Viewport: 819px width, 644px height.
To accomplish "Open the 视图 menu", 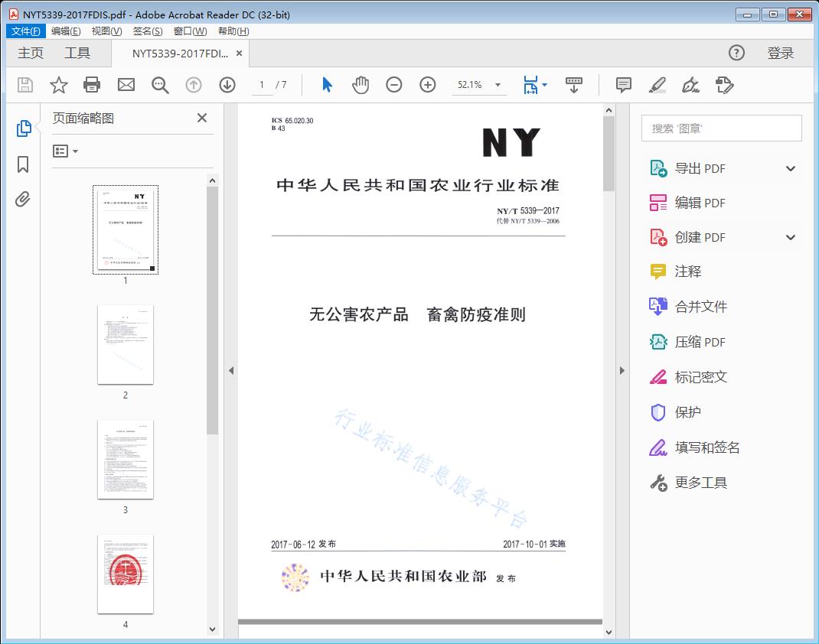I will point(105,31).
